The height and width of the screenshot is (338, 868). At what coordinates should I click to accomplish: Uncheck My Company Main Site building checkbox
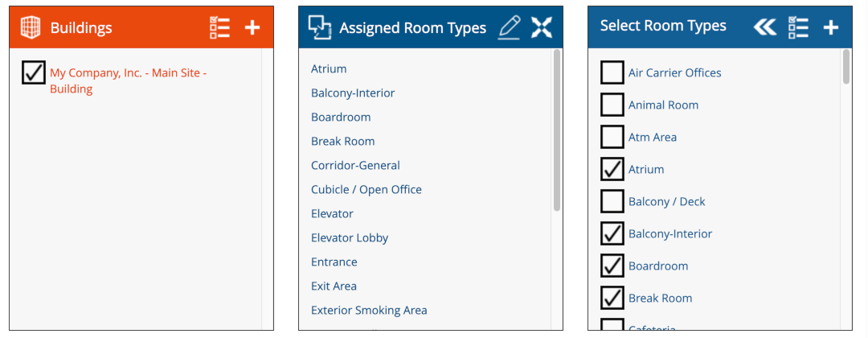pyautogui.click(x=33, y=72)
